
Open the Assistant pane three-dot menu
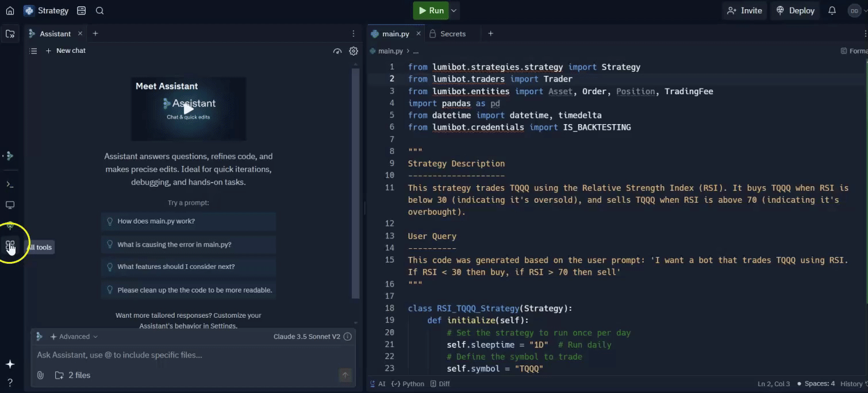tap(354, 34)
